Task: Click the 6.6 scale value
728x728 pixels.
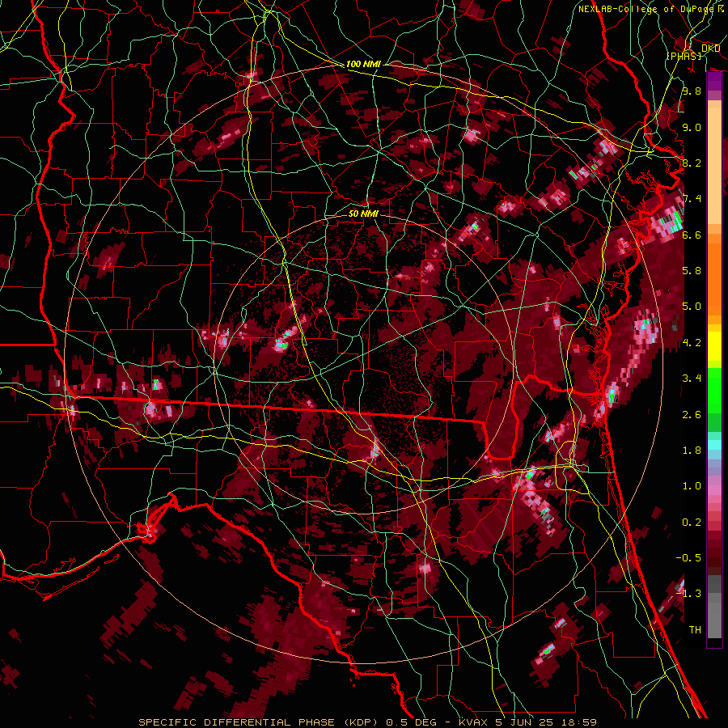Action: pos(692,235)
